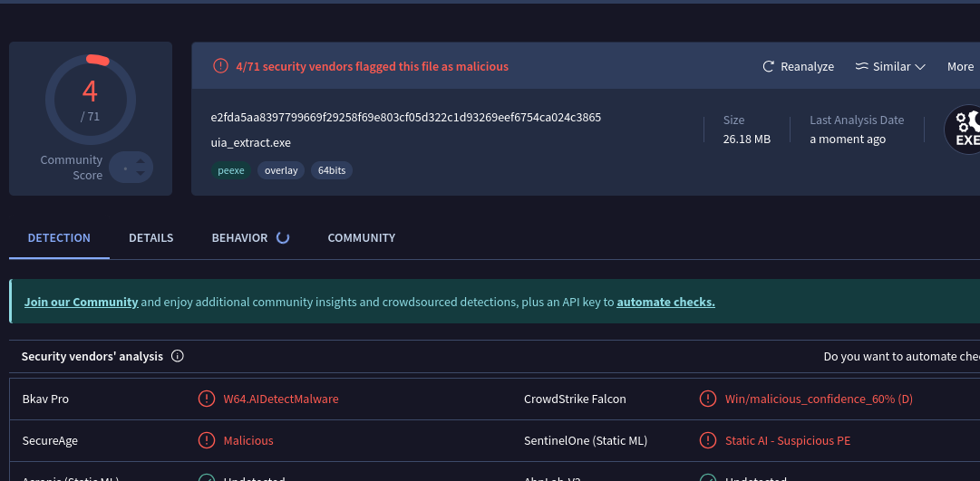Click the Reanalyze refresh icon
This screenshot has width=980, height=481.
tap(768, 66)
